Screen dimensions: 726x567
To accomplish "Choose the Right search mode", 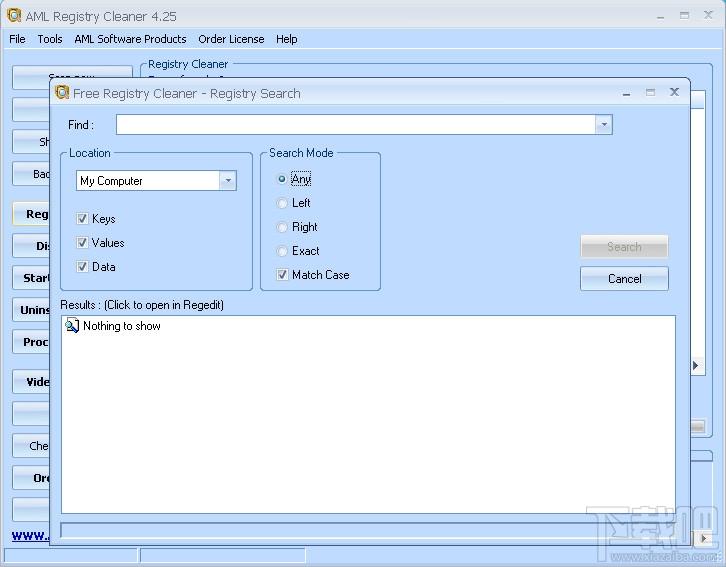I will pos(282,227).
